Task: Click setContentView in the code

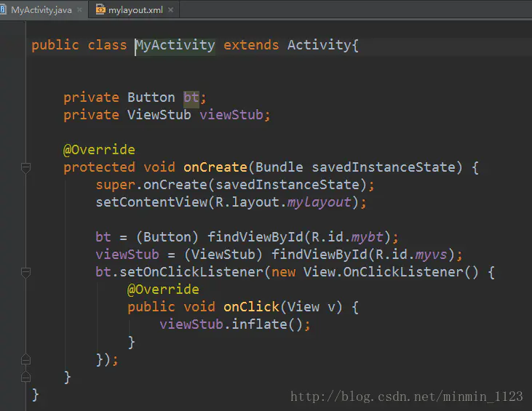Action: tap(151, 202)
